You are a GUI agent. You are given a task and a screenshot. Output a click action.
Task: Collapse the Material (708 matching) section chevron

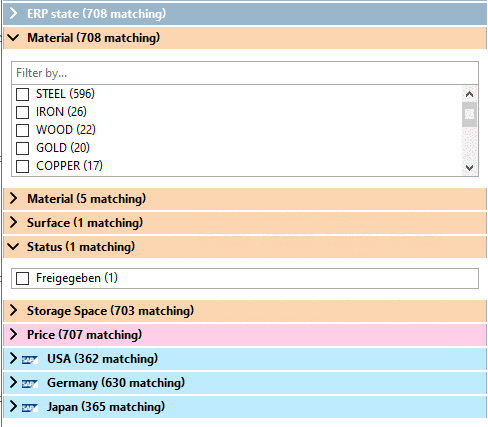pyautogui.click(x=14, y=38)
